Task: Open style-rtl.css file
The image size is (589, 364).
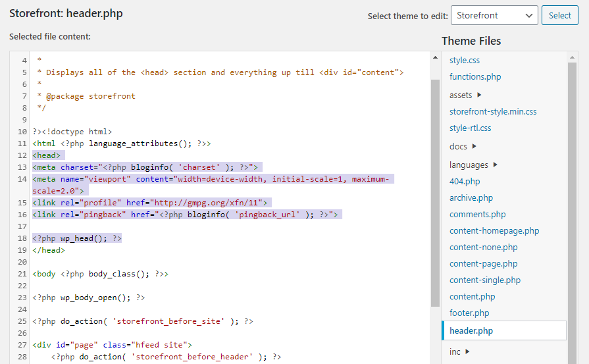Action: click(x=471, y=128)
